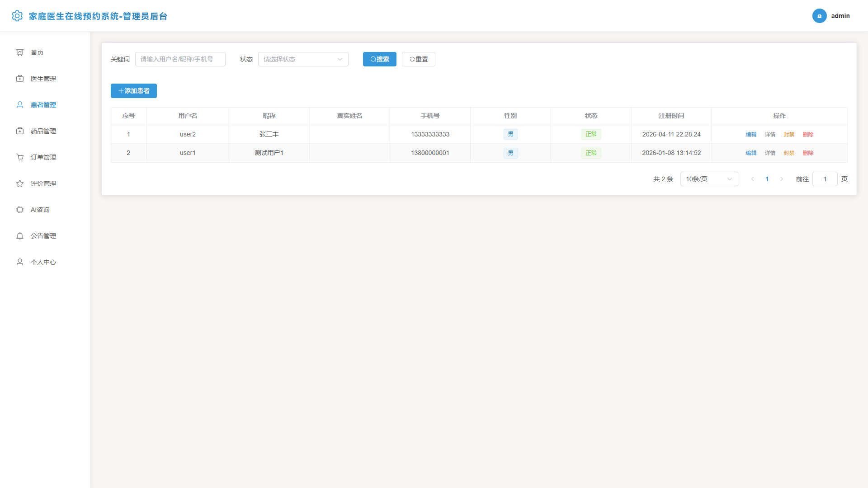Click the gear logo icon in header
This screenshot has width=868, height=488.
point(17,16)
